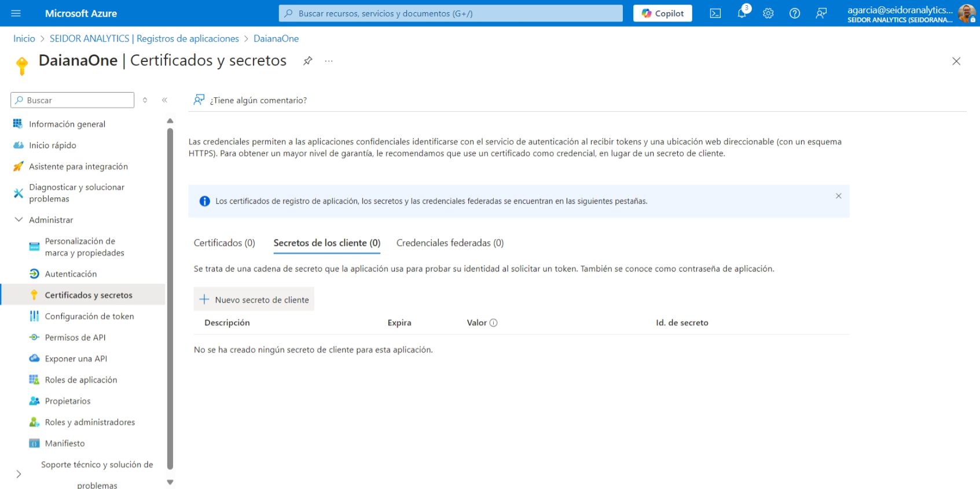Open the notifications bell
Screen dimensions: 980x489
[742, 13]
